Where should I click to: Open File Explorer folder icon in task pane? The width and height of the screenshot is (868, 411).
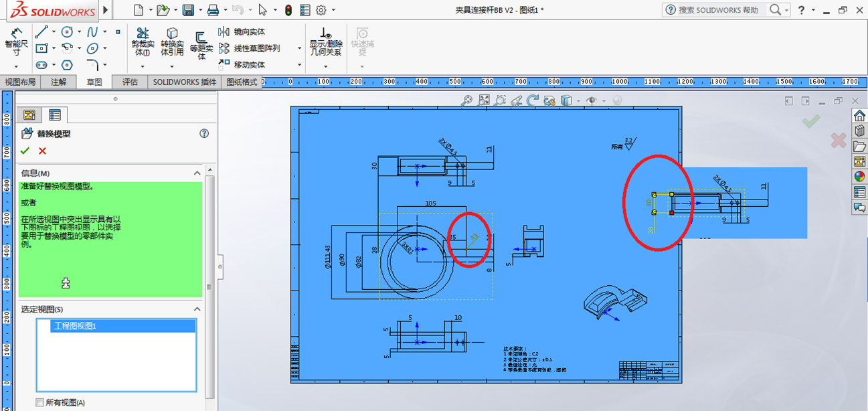point(859,146)
